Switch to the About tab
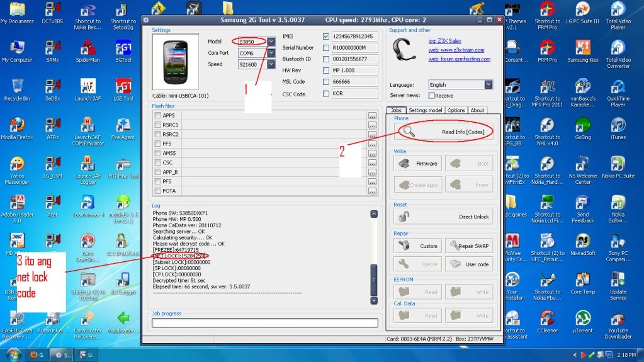 pyautogui.click(x=477, y=110)
